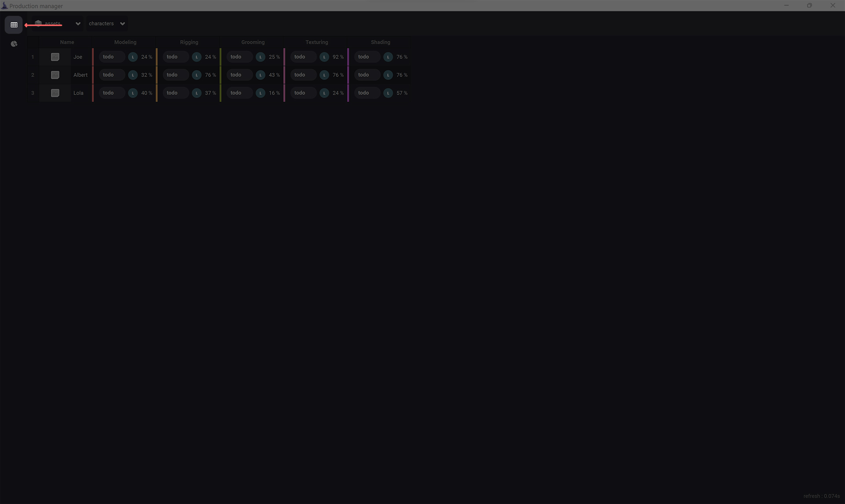Image resolution: width=845 pixels, height=504 pixels.
Task: Click the Production manager app icon
Action: tap(4, 6)
